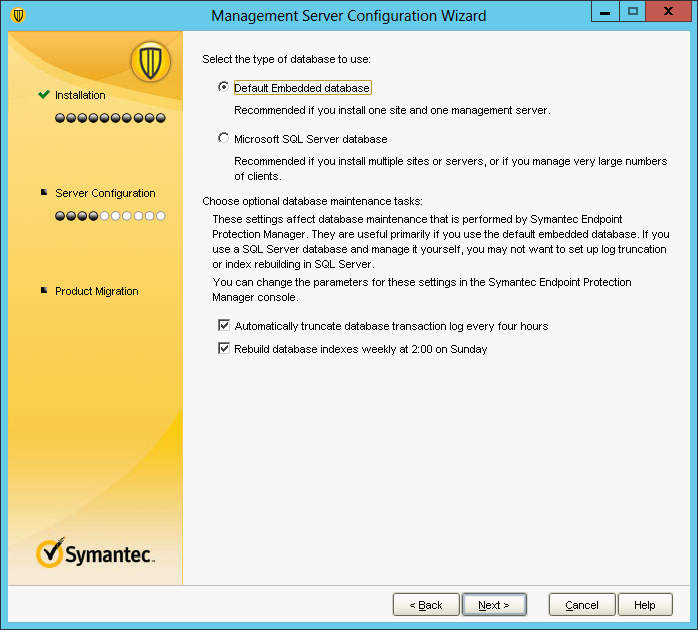Maximize the wizard window

(633, 11)
